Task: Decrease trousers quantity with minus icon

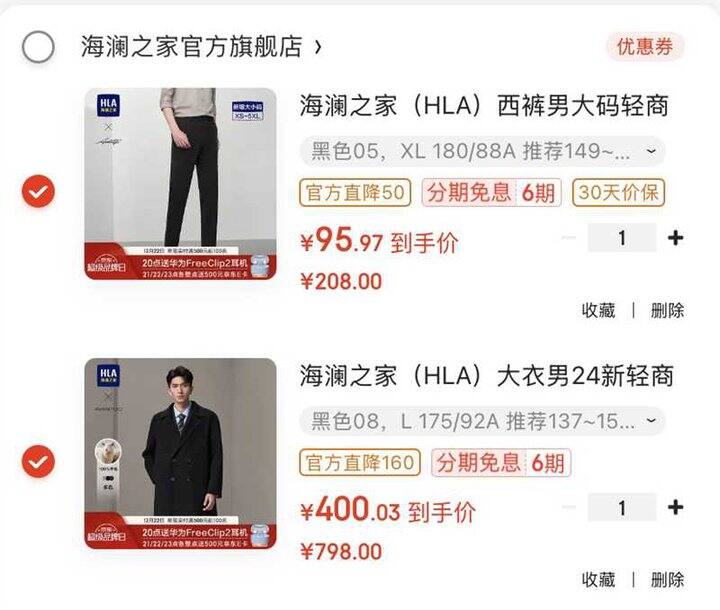Action: [568, 238]
